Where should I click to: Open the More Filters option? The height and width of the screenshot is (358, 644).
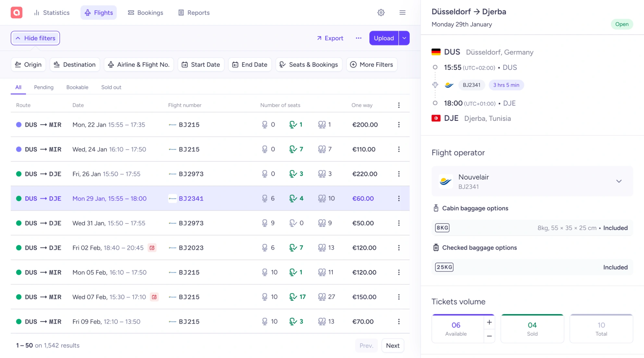coord(372,65)
